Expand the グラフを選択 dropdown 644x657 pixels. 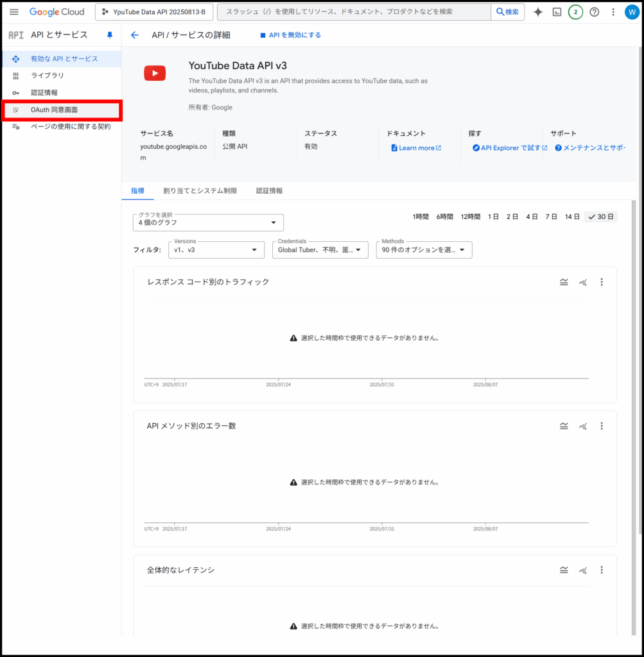point(208,223)
